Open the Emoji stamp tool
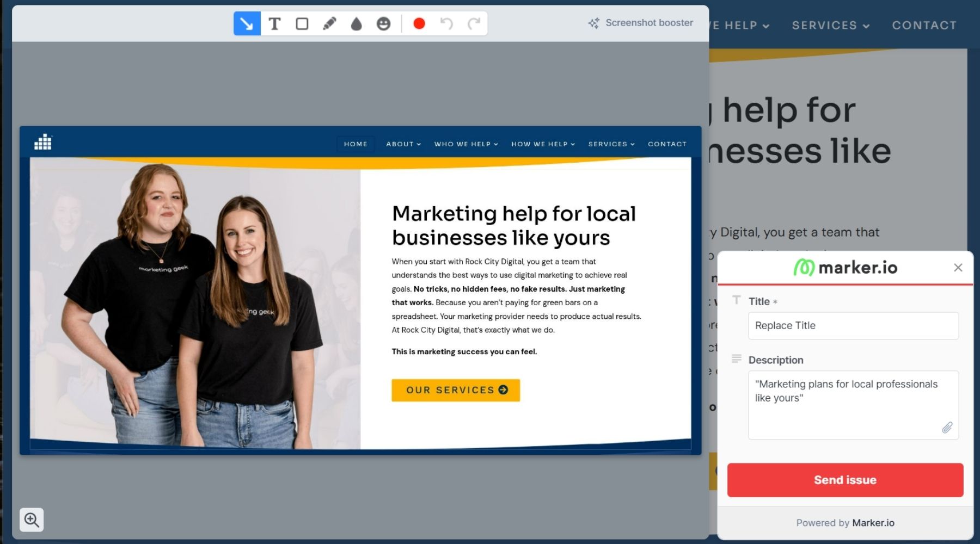The width and height of the screenshot is (980, 544). [384, 24]
